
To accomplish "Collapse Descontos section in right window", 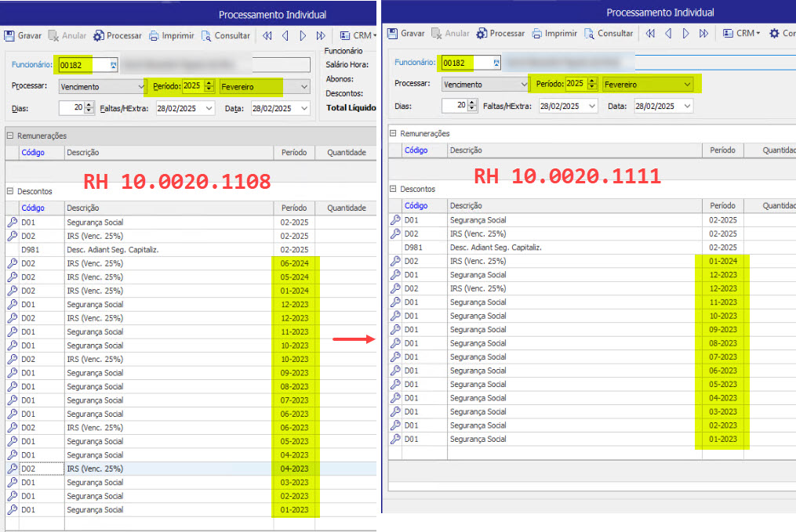I will [393, 189].
